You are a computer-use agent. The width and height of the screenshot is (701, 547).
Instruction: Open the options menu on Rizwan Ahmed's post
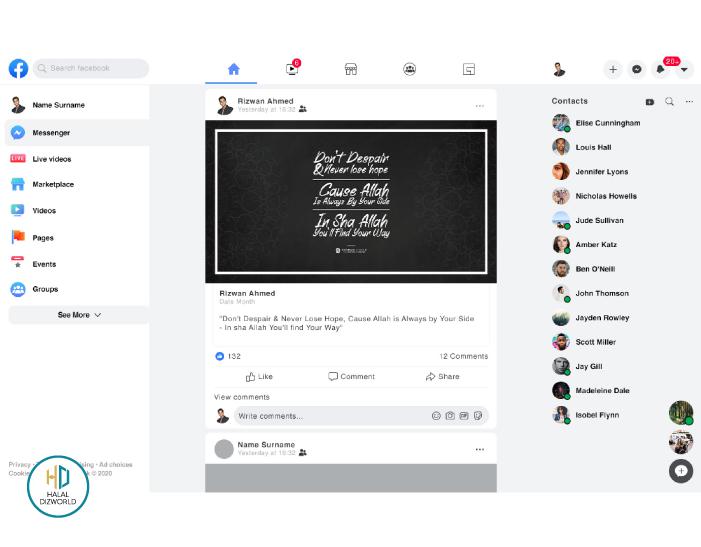pos(479,105)
